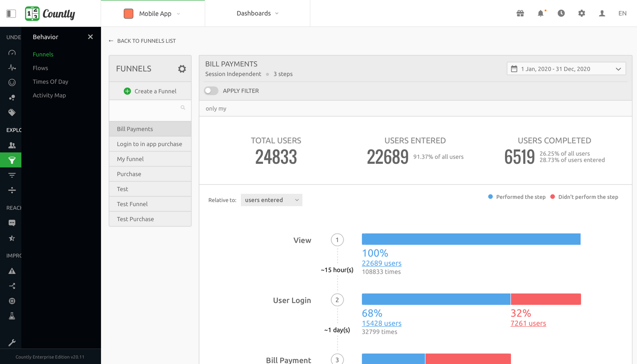Open Times Of Day menu item
Screen dimensions: 637x364
tap(51, 81)
